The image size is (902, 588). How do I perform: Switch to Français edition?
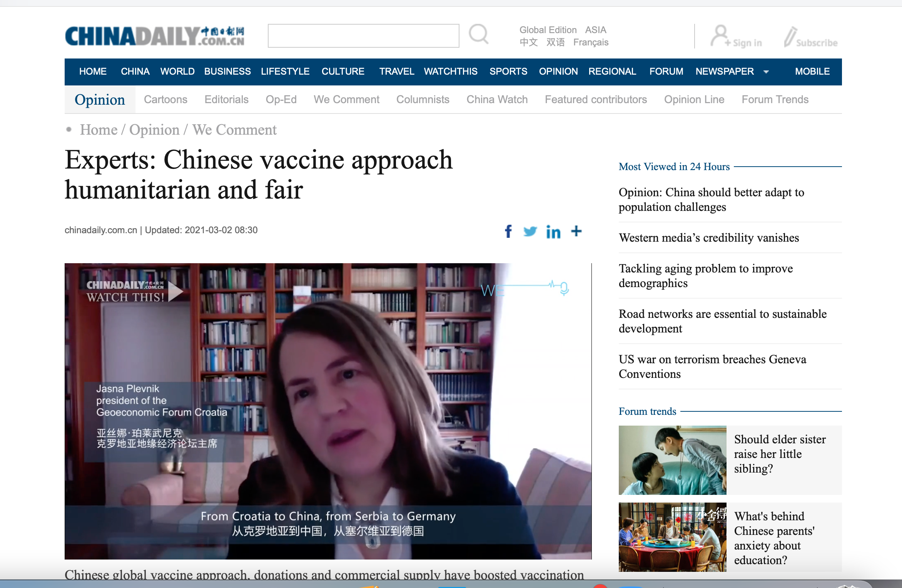coord(591,42)
